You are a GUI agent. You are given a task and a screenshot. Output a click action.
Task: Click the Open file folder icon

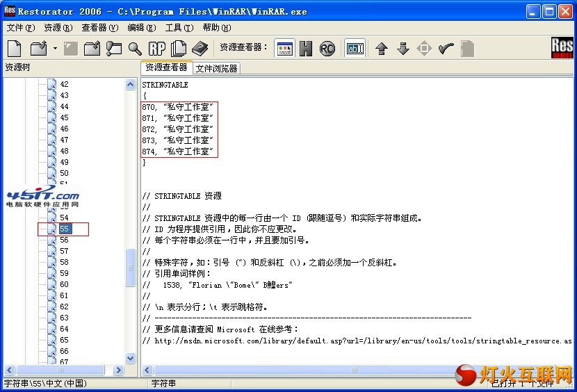[x=39, y=48]
